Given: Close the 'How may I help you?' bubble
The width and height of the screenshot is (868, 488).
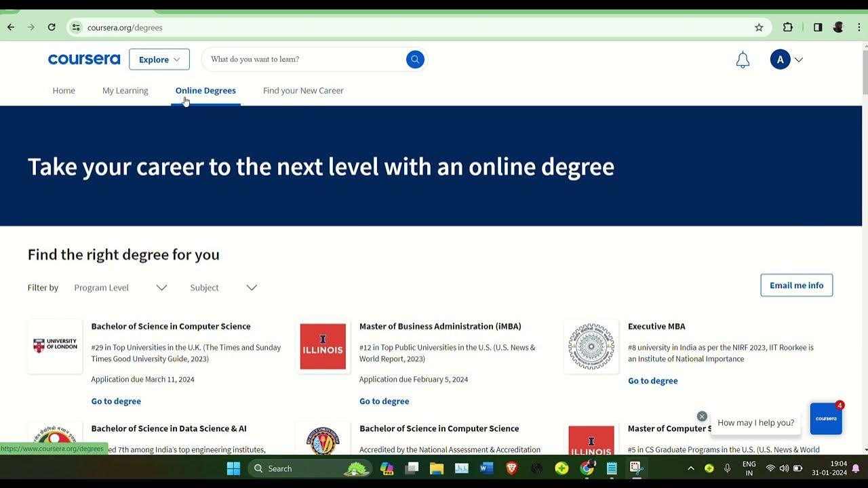Looking at the screenshot, I should coord(702,416).
